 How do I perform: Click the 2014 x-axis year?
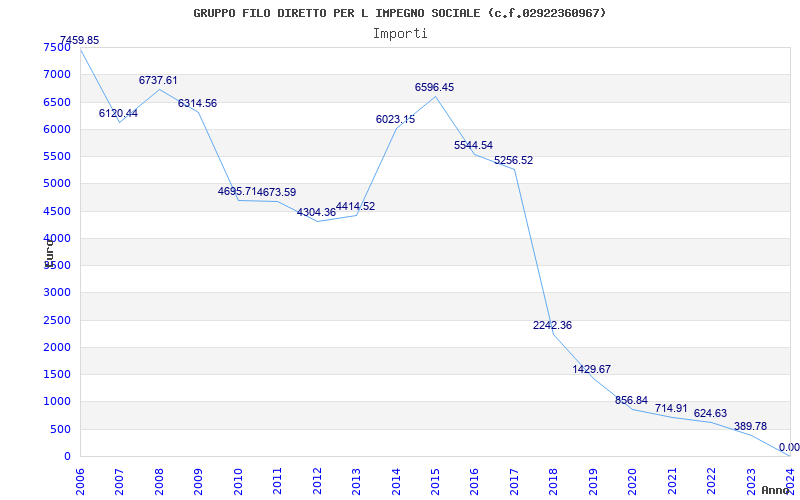pyautogui.click(x=396, y=481)
